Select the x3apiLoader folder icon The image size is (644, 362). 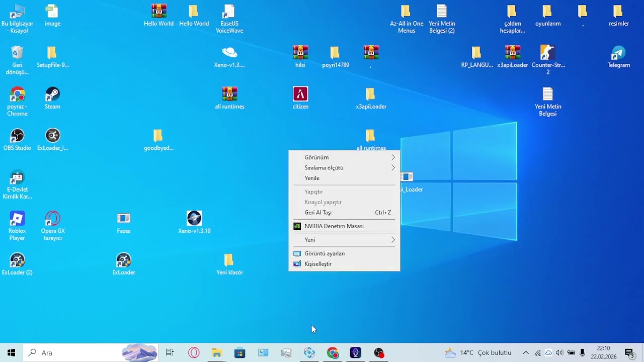(371, 98)
